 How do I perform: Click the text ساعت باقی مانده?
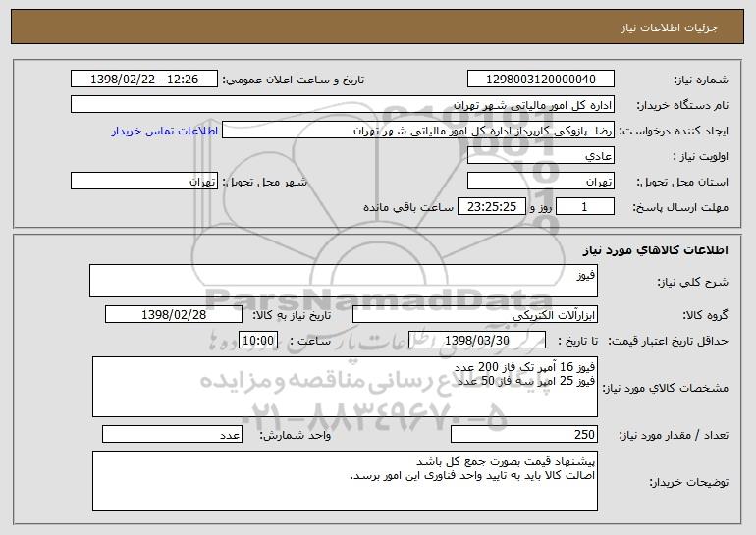tap(407, 207)
